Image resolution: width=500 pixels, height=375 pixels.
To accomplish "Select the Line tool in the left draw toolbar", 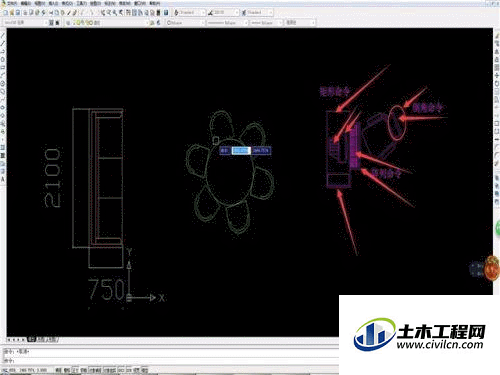I will (3, 36).
